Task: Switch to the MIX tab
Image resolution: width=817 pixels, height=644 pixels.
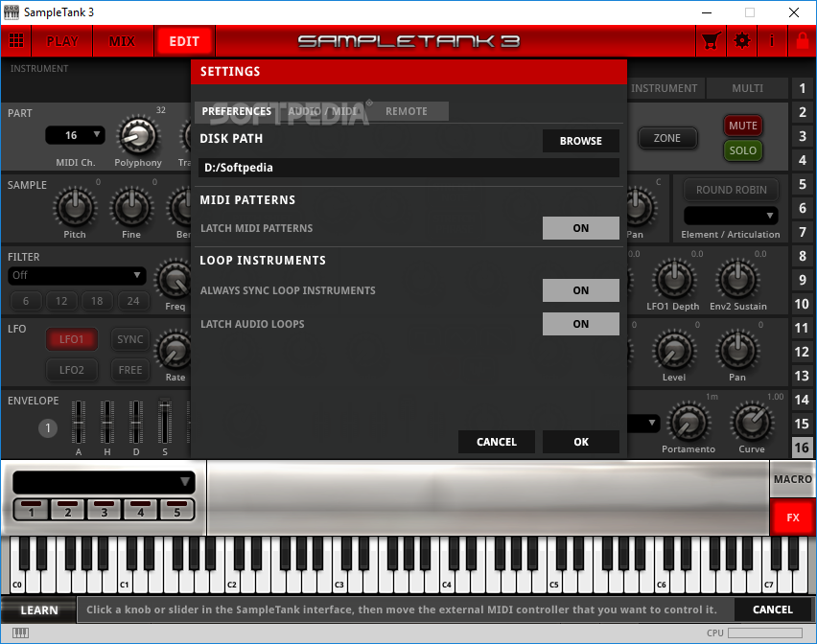Action: click(x=122, y=41)
